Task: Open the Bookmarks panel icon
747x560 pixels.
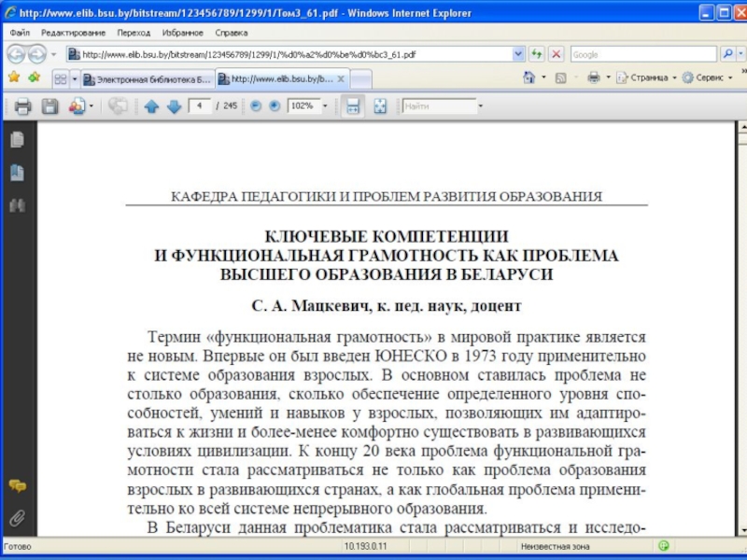Action: click(x=17, y=173)
